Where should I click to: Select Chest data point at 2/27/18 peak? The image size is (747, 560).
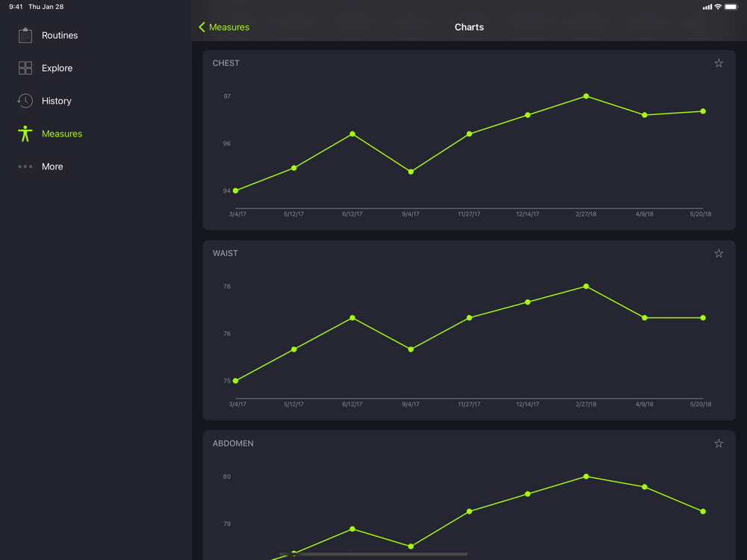click(x=586, y=96)
